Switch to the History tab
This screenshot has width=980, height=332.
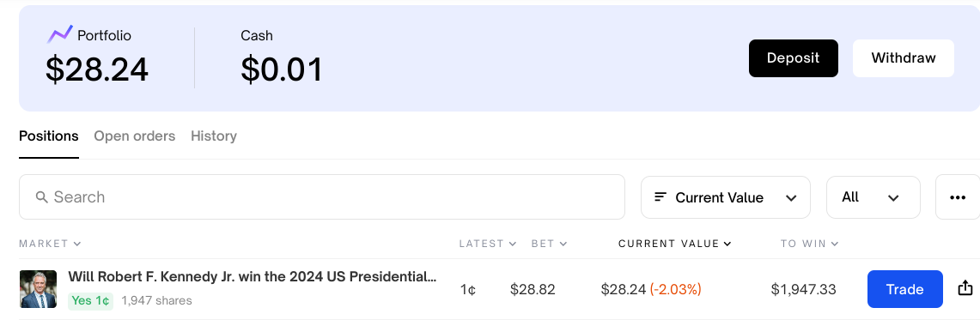point(214,136)
